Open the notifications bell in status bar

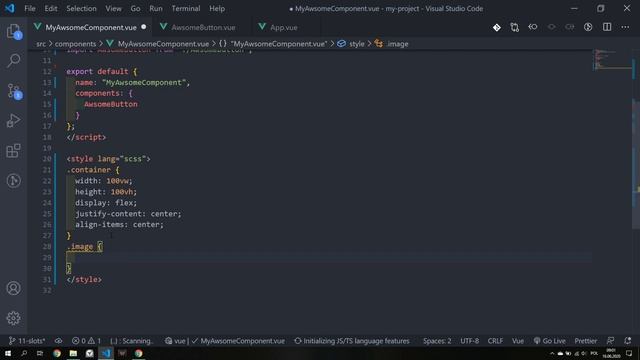[627, 340]
